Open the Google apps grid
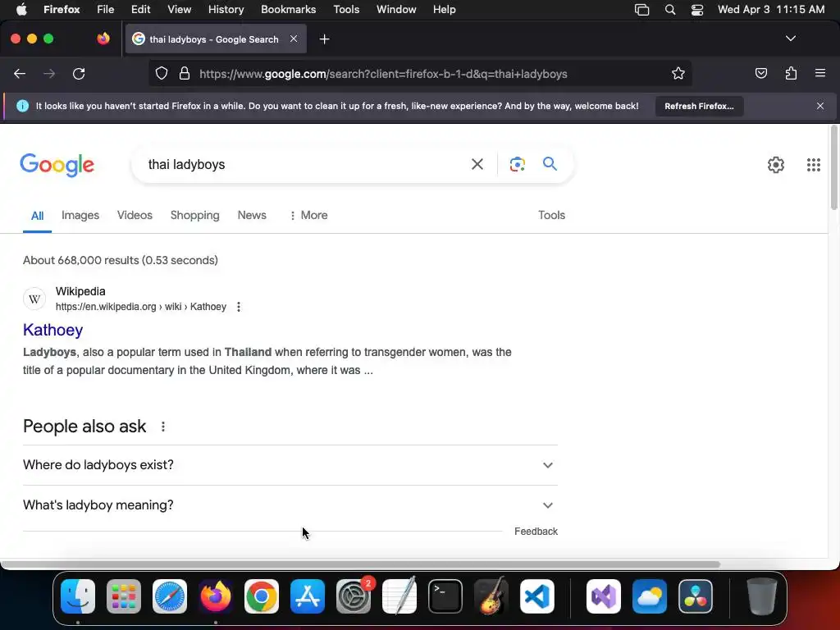This screenshot has width=840, height=630. 813,164
